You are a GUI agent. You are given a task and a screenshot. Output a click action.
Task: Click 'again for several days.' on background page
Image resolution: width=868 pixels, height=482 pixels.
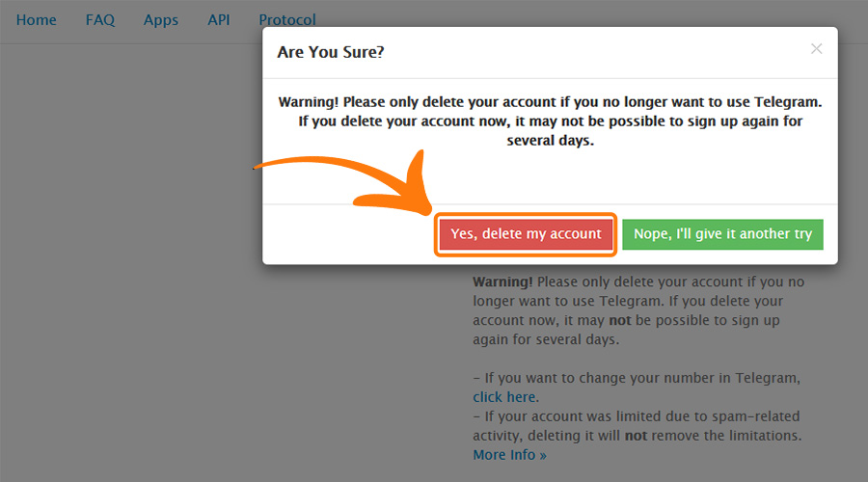coord(546,339)
